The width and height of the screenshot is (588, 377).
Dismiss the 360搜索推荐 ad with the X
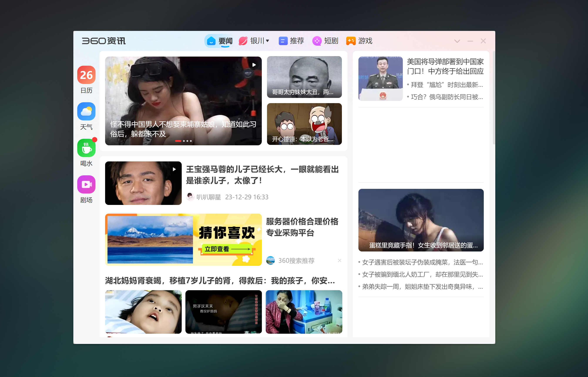340,260
